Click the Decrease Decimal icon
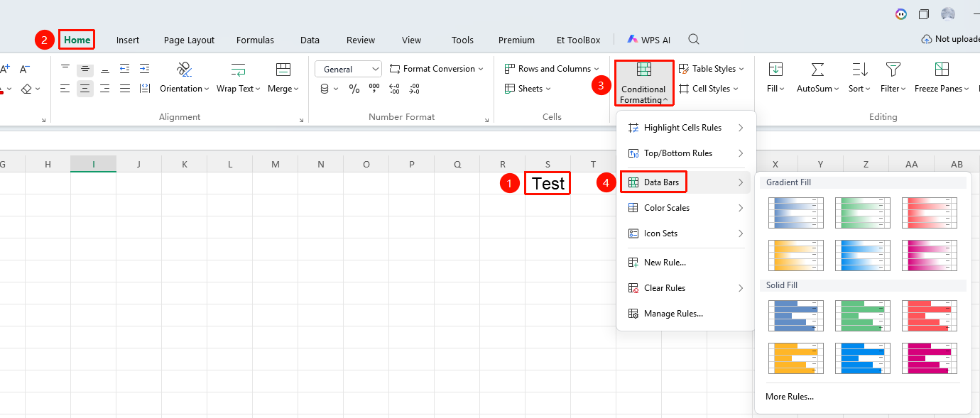 point(414,89)
